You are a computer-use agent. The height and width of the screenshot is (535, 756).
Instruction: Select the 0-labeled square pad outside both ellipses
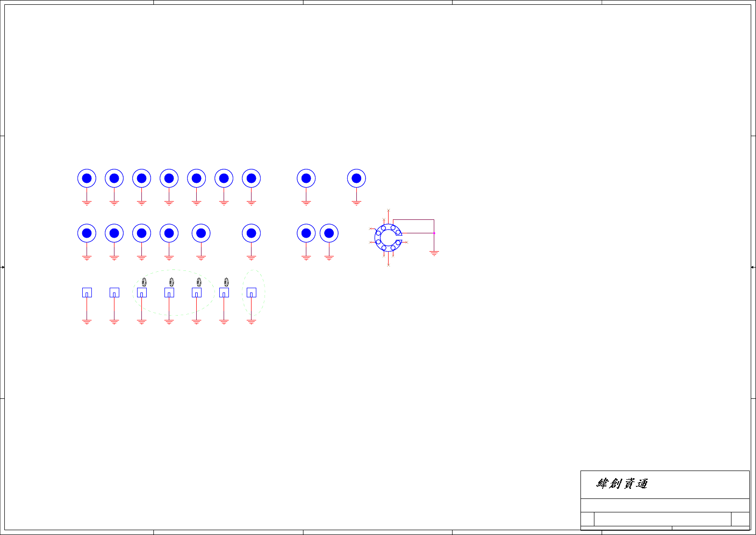224,293
